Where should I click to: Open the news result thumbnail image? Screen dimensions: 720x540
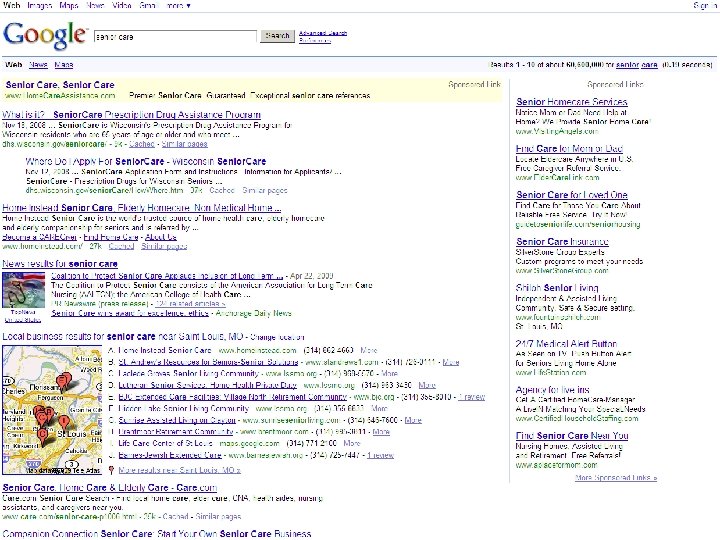[24, 290]
